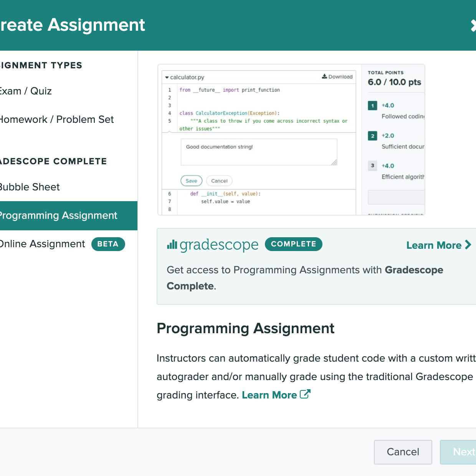Click the Next button
The height and width of the screenshot is (476, 476).
458,452
